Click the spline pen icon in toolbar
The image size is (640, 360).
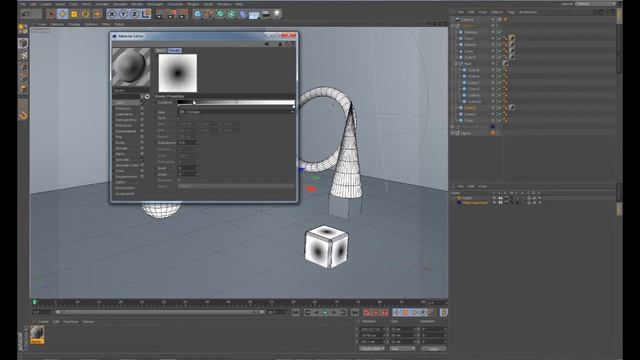click(209, 14)
